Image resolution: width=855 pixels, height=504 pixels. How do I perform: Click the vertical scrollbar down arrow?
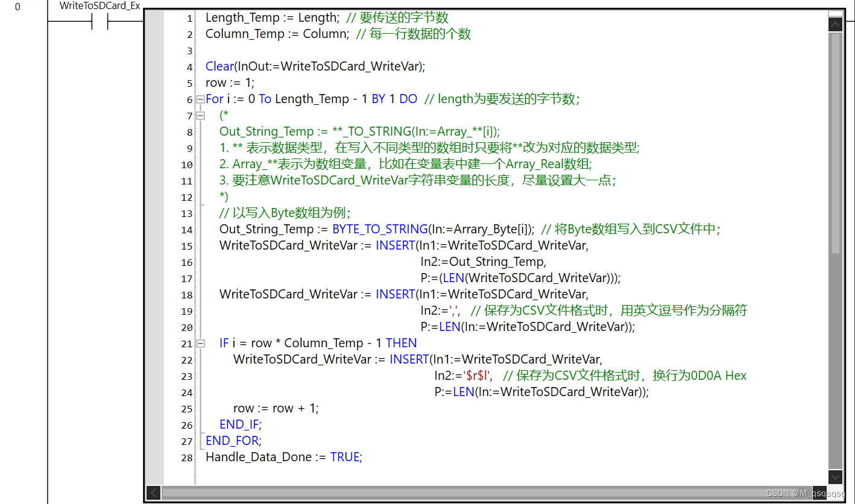(835, 477)
